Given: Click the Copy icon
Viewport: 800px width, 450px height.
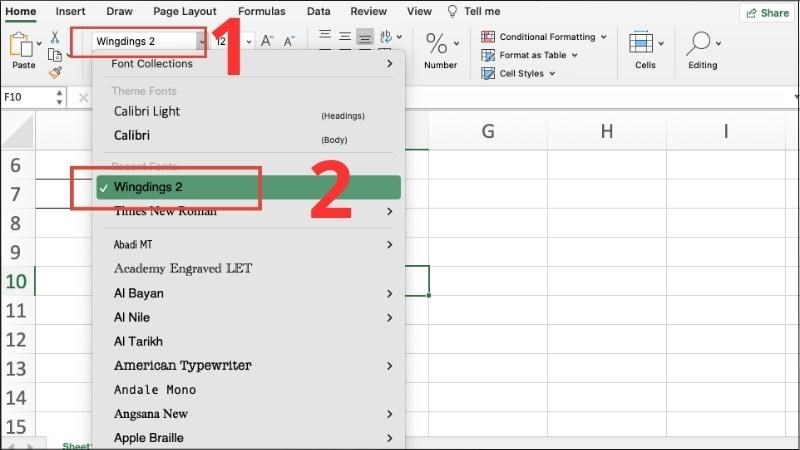Looking at the screenshot, I should tap(55, 55).
